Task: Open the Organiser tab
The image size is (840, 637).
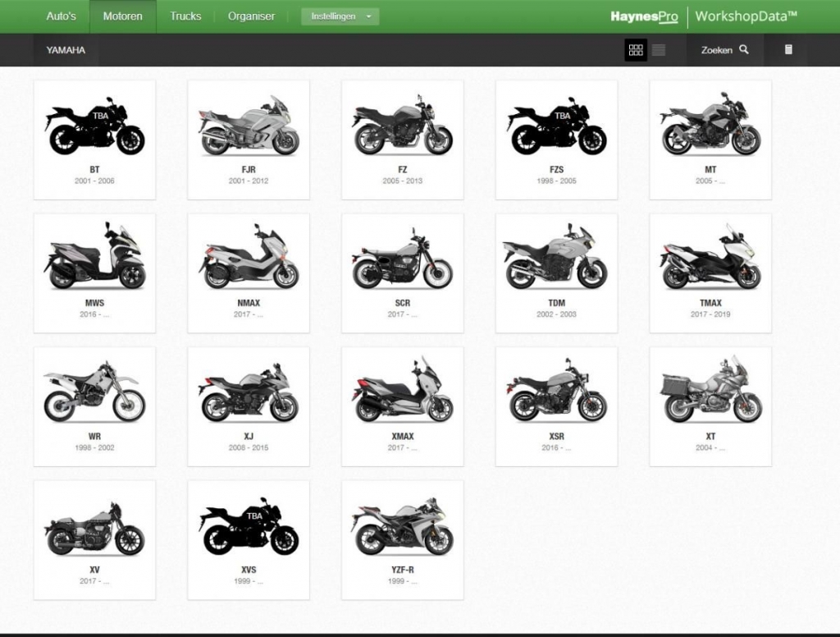Action: (251, 16)
